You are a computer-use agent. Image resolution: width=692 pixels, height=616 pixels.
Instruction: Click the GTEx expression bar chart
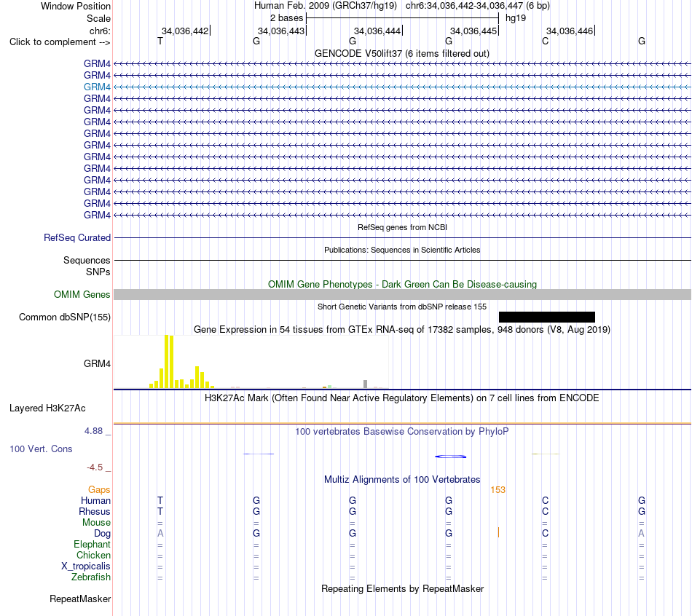click(x=251, y=362)
